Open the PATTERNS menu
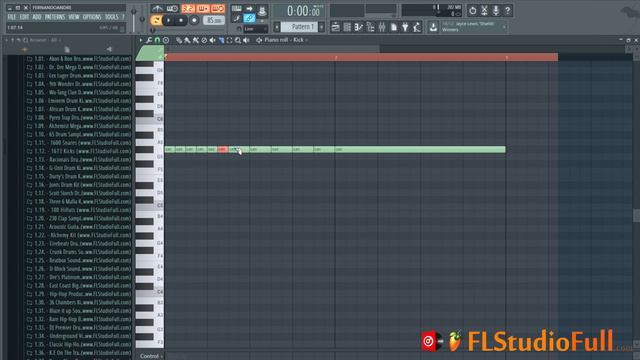 (x=55, y=17)
